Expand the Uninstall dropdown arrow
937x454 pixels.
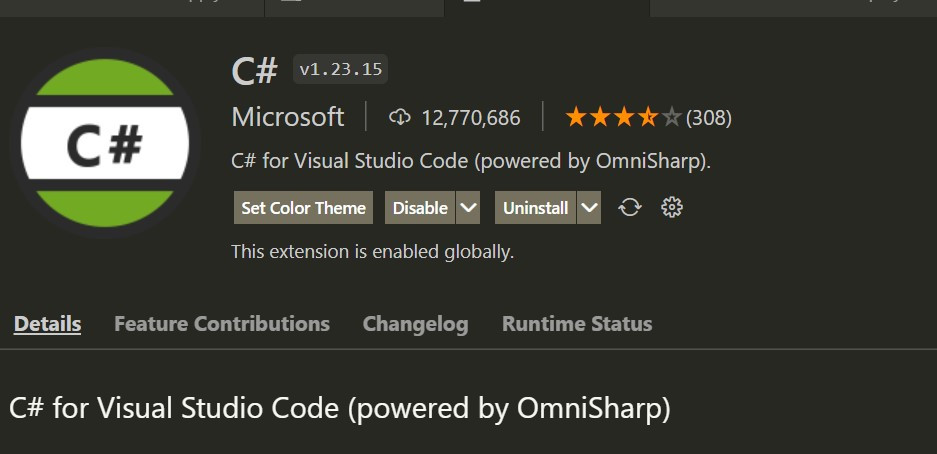coord(589,208)
